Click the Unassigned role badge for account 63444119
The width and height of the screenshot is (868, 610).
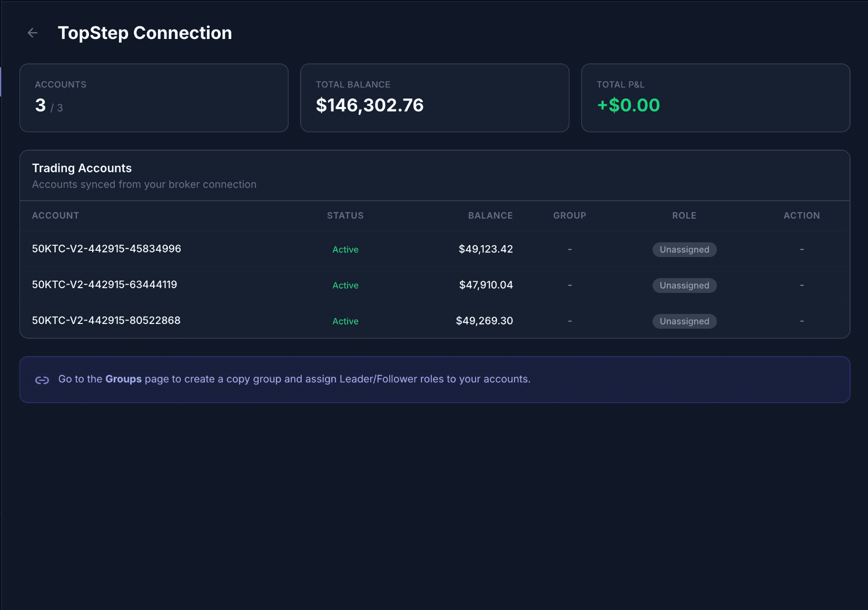coord(684,285)
